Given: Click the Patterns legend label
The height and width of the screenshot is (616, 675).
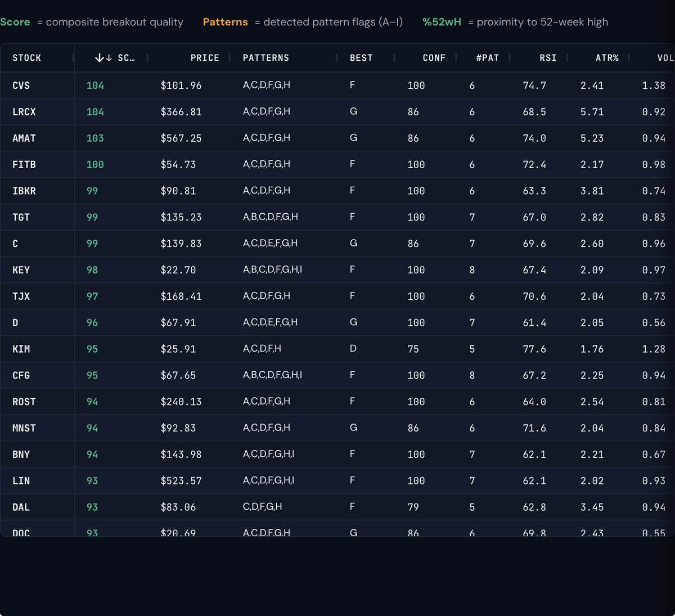Looking at the screenshot, I should pyautogui.click(x=225, y=22).
